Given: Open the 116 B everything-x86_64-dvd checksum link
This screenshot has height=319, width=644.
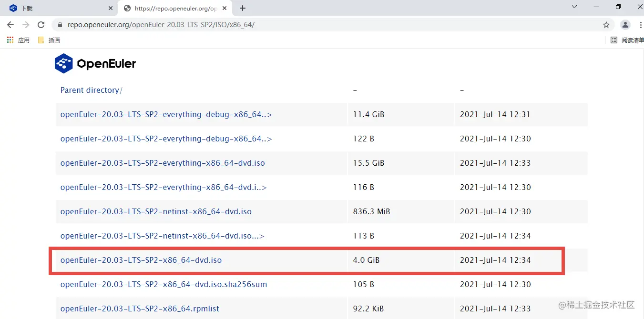Looking at the screenshot, I should pyautogui.click(x=164, y=187).
